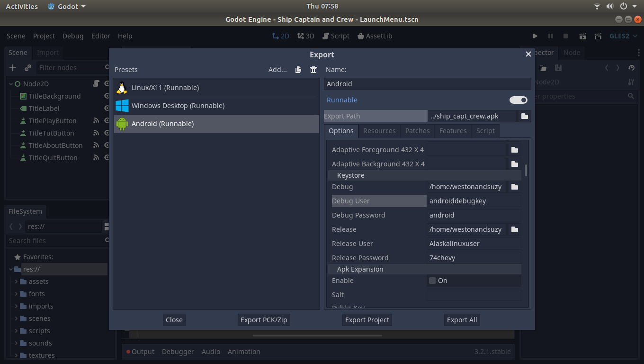Click the duplicate preset icon
Screen dimensions: 644x364
[298, 70]
